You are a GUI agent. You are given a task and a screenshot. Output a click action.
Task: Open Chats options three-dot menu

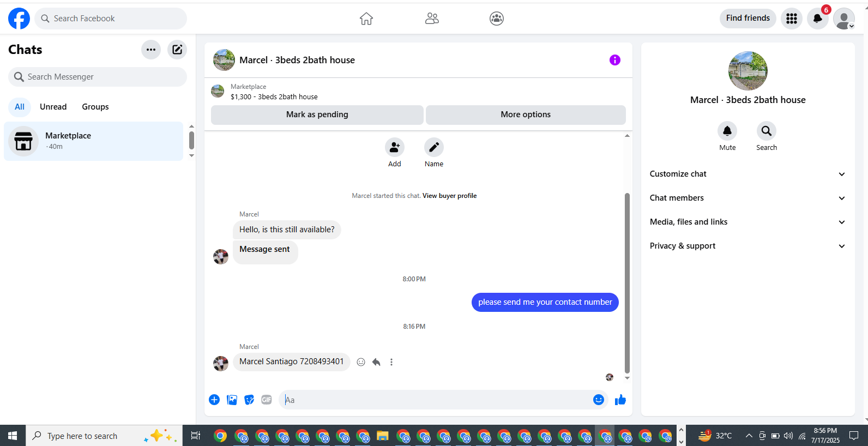151,50
